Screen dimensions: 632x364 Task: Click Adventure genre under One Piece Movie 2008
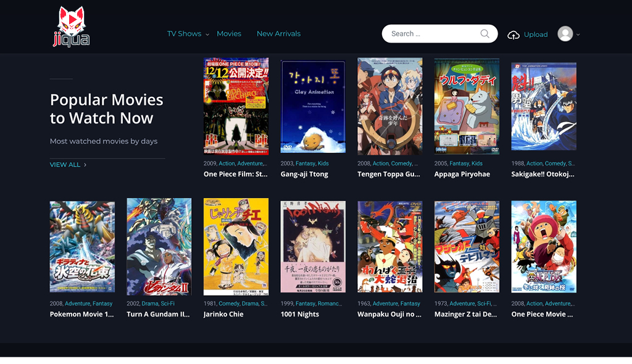[x=558, y=304]
